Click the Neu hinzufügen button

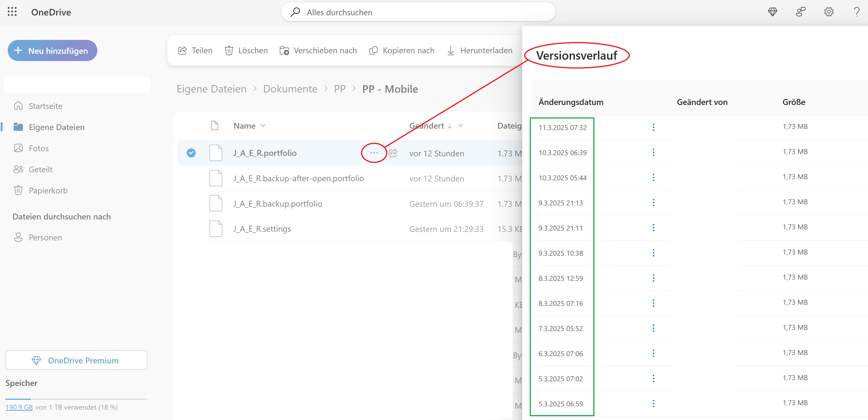tap(53, 50)
